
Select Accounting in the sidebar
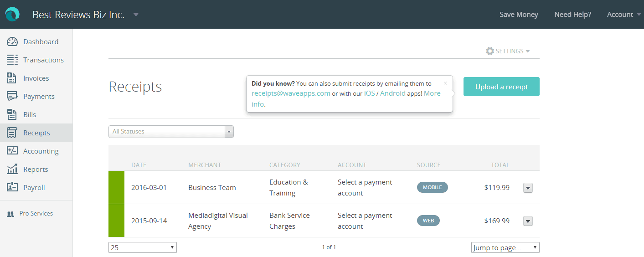point(41,151)
